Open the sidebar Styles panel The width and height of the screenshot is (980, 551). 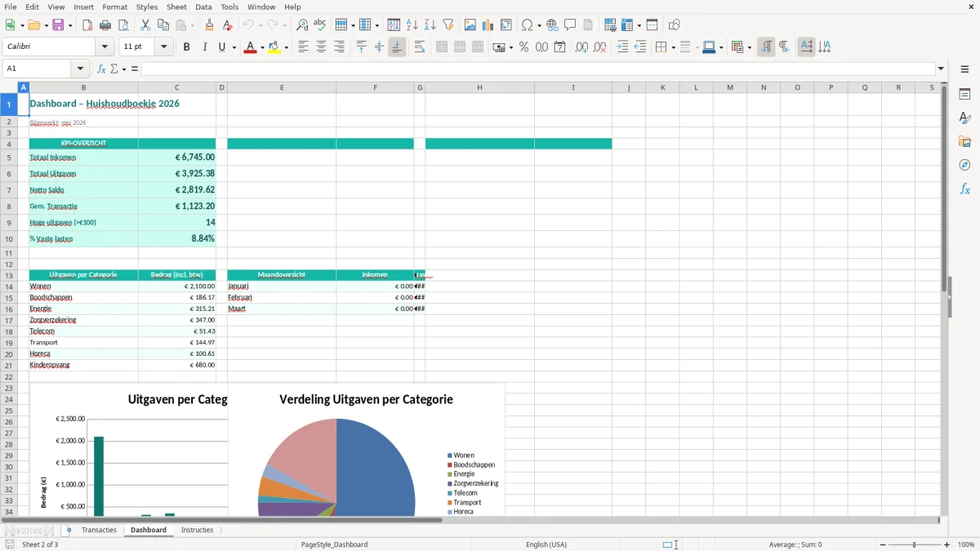coord(964,118)
